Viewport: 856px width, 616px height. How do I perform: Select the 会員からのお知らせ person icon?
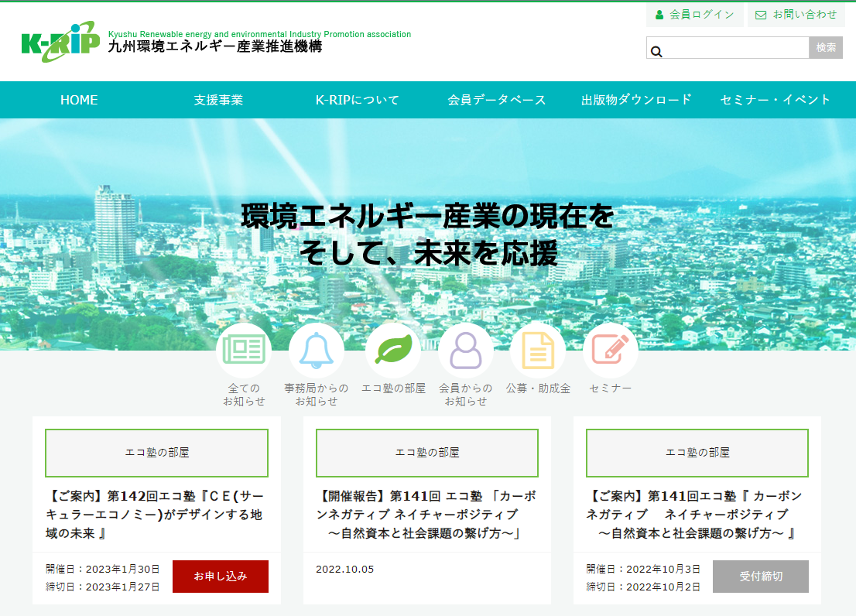[466, 350]
